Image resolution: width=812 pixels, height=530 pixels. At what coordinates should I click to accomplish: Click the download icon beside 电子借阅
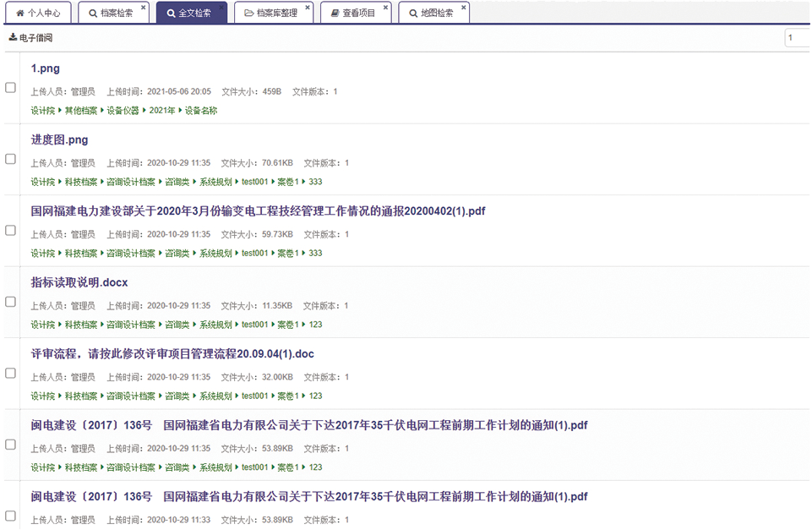(x=13, y=38)
